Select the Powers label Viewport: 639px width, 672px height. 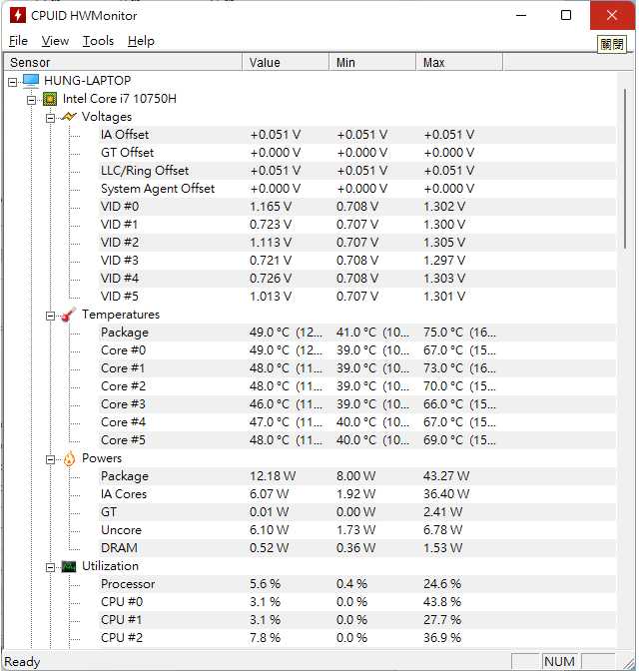point(102,458)
